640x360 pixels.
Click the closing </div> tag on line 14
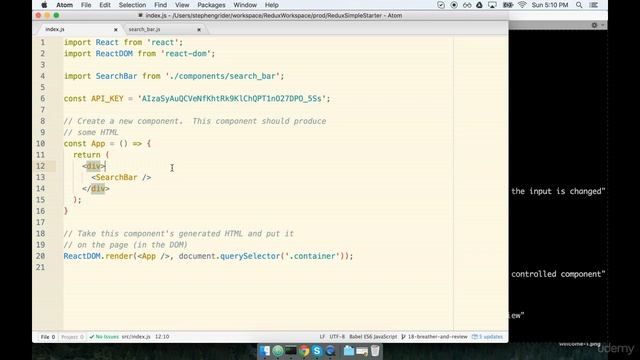pos(96,189)
